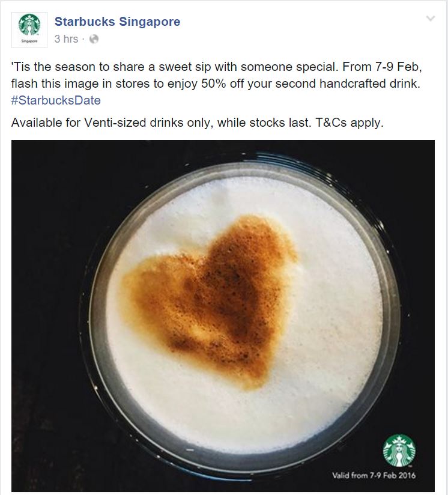Click the Starbucks Singapore profile picture

[x=29, y=30]
